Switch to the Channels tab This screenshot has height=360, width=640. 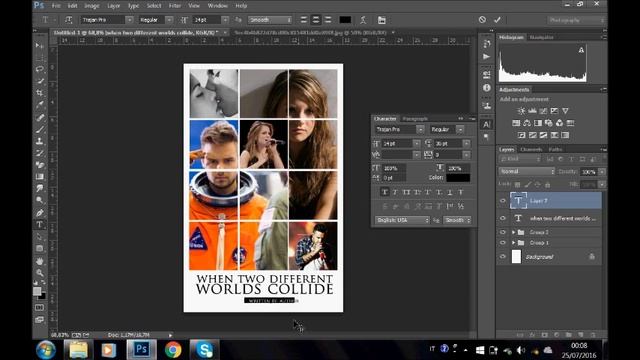[531, 149]
